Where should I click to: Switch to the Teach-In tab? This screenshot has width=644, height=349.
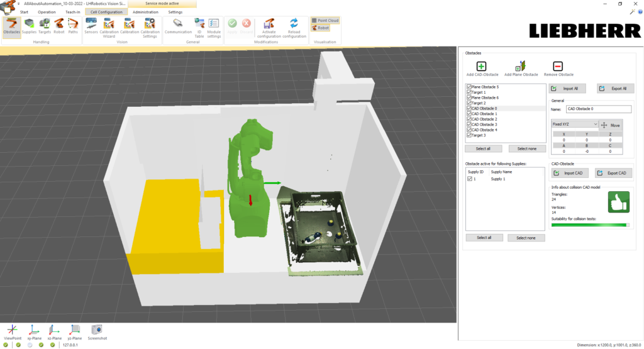(x=72, y=12)
